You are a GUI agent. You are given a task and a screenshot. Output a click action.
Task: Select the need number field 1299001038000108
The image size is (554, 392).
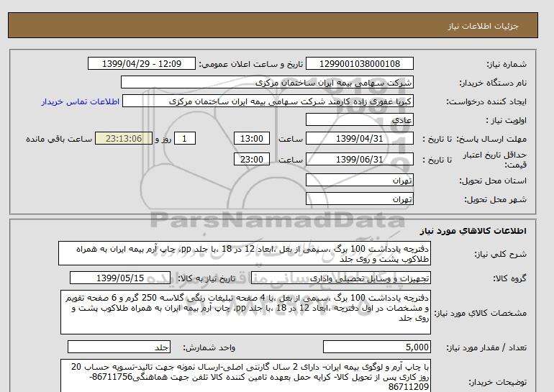[359, 63]
